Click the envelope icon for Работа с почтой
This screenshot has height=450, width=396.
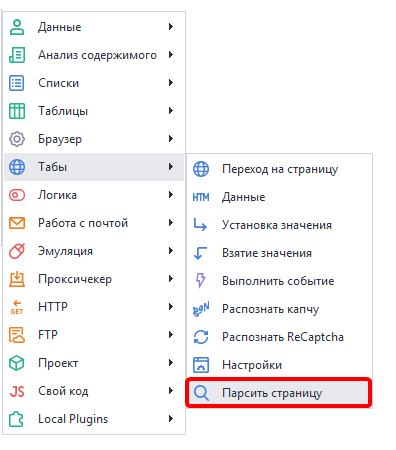pyautogui.click(x=17, y=223)
